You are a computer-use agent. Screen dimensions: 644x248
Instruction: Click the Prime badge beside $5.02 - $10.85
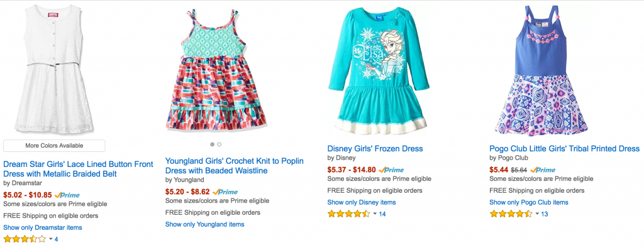(67, 195)
